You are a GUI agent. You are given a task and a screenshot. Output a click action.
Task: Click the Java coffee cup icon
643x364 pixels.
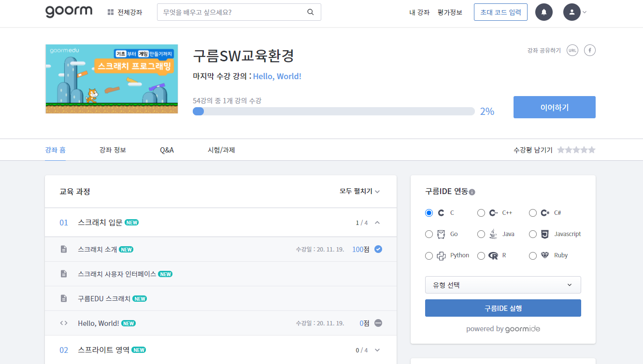(493, 234)
